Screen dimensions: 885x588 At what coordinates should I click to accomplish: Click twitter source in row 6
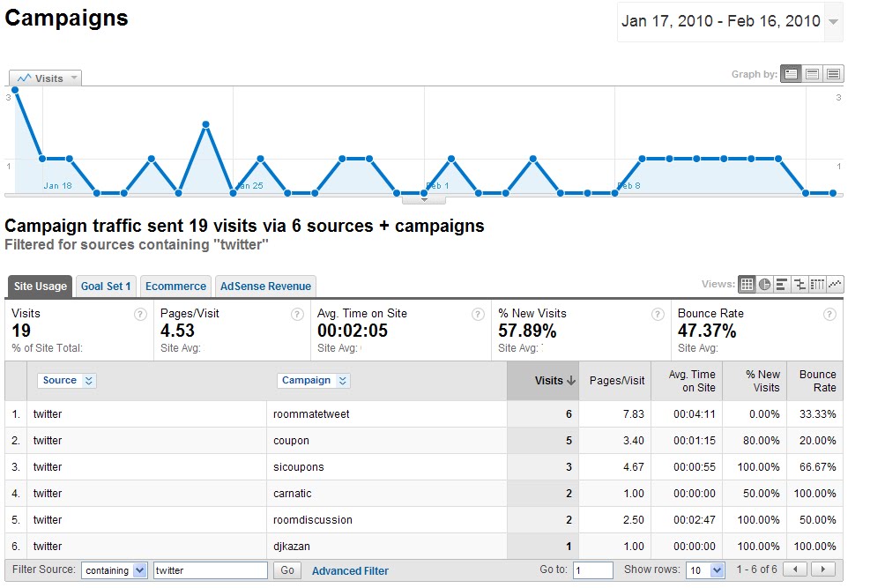click(48, 547)
